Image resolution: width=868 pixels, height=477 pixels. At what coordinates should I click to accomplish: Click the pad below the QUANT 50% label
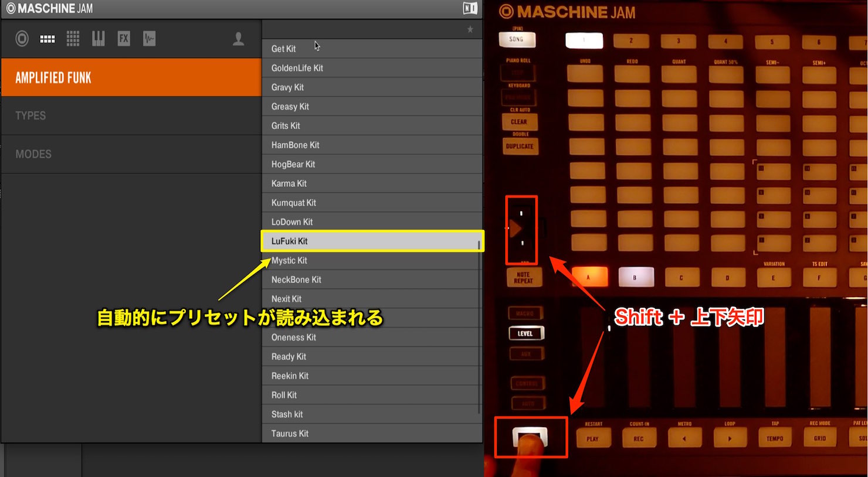726,74
